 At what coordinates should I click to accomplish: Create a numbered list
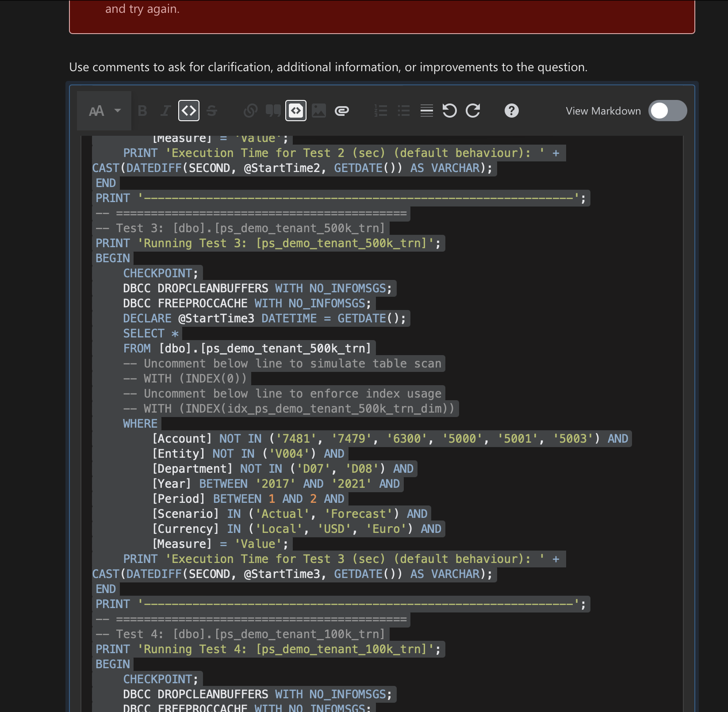pos(381,111)
